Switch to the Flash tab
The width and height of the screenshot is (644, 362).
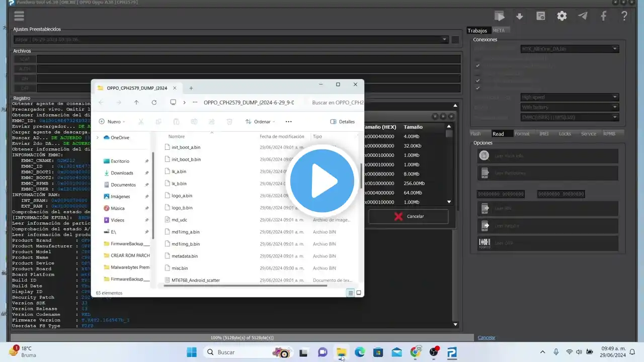coord(475,134)
